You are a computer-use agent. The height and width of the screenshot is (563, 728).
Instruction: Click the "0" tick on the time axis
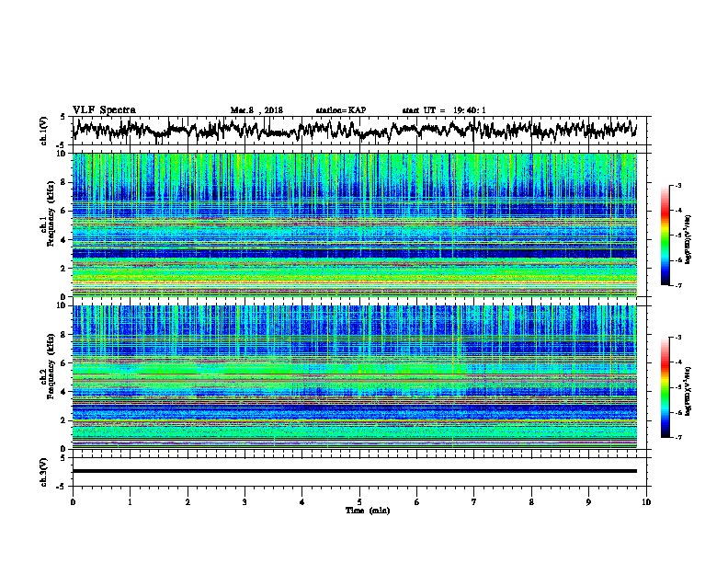[73, 502]
